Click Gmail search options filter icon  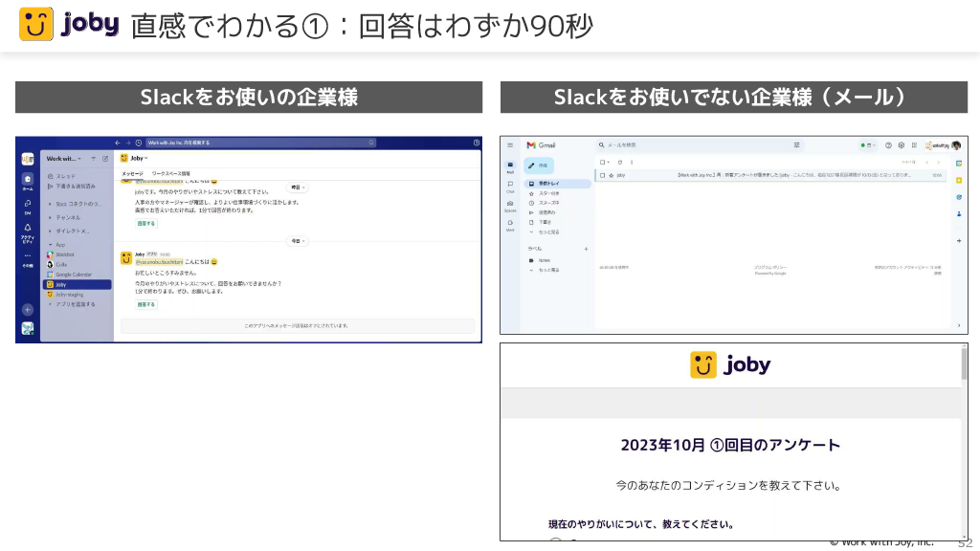pos(796,145)
